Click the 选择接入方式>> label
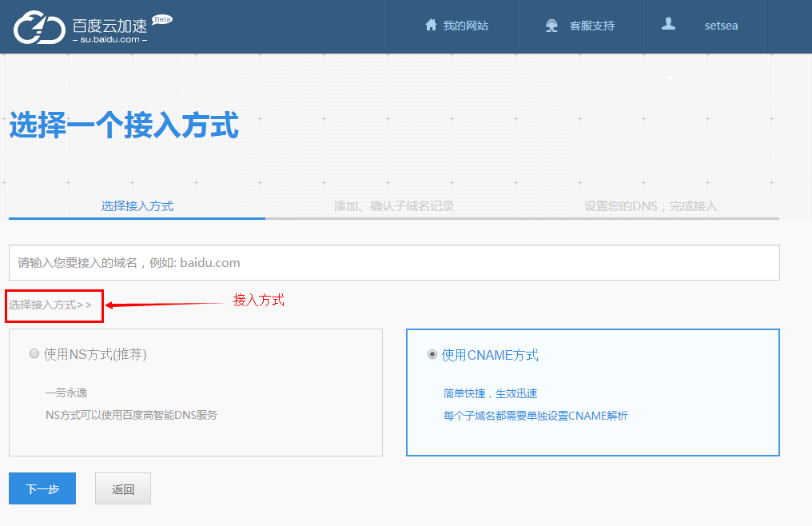This screenshot has width=812, height=526. click(50, 305)
